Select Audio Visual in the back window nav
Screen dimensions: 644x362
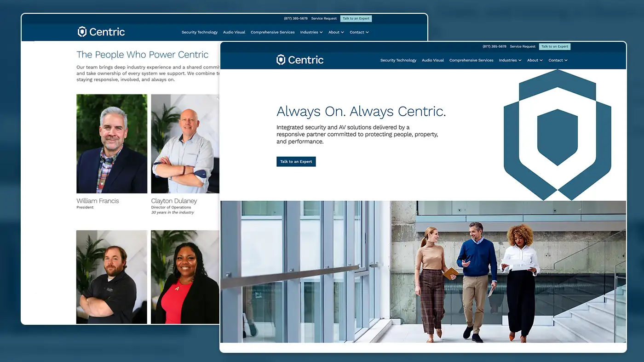(x=234, y=32)
